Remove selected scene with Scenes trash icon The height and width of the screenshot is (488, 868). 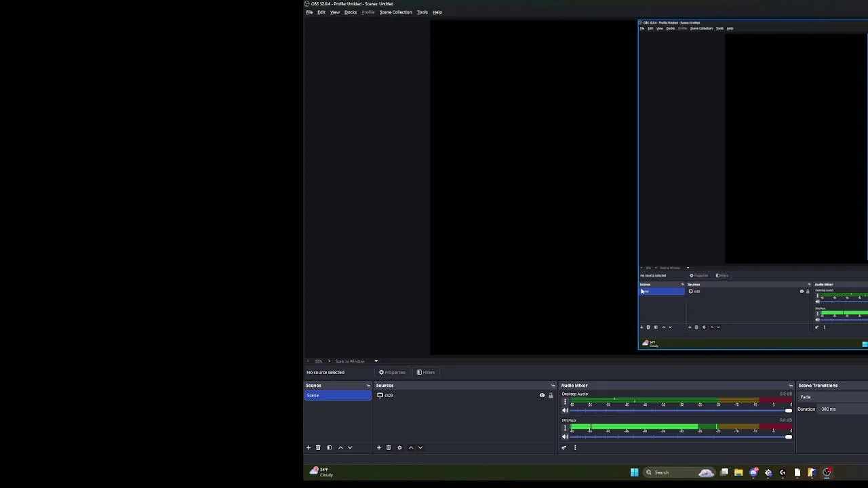click(x=318, y=447)
